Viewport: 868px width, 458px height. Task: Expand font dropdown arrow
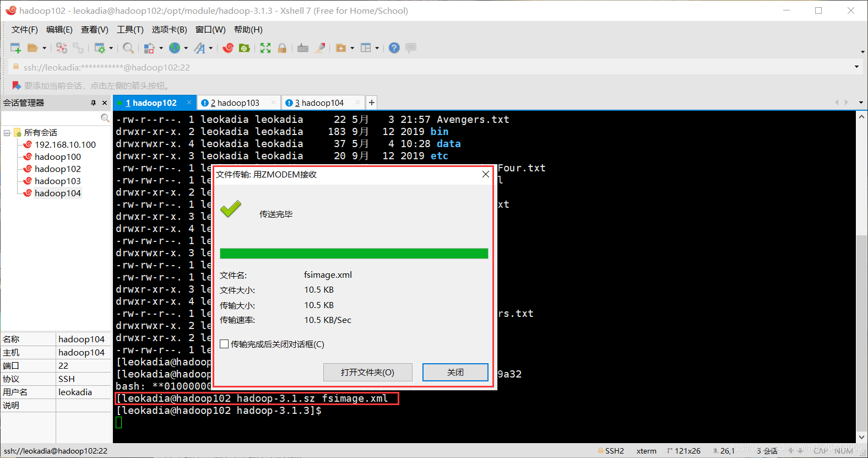[211, 49]
